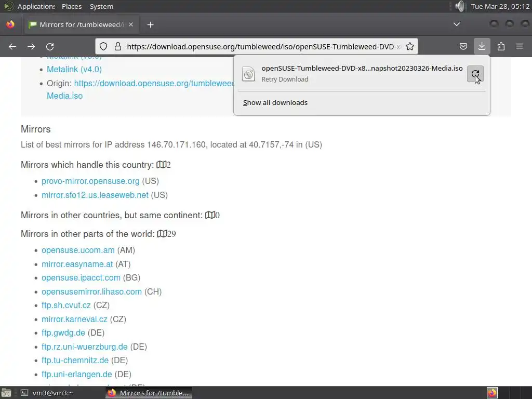Click the IP address 146.70.171.160 text
Viewport: 532px width, 399px height.
tap(176, 145)
